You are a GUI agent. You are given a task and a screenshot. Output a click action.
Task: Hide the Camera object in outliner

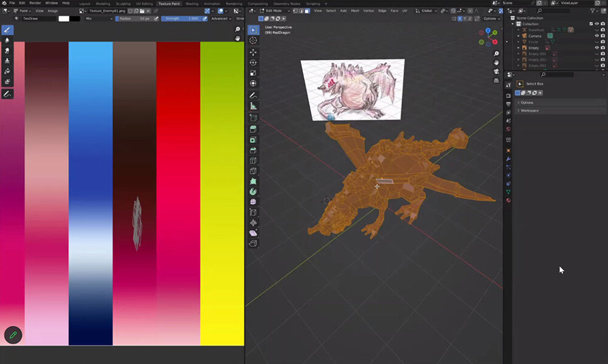click(596, 36)
